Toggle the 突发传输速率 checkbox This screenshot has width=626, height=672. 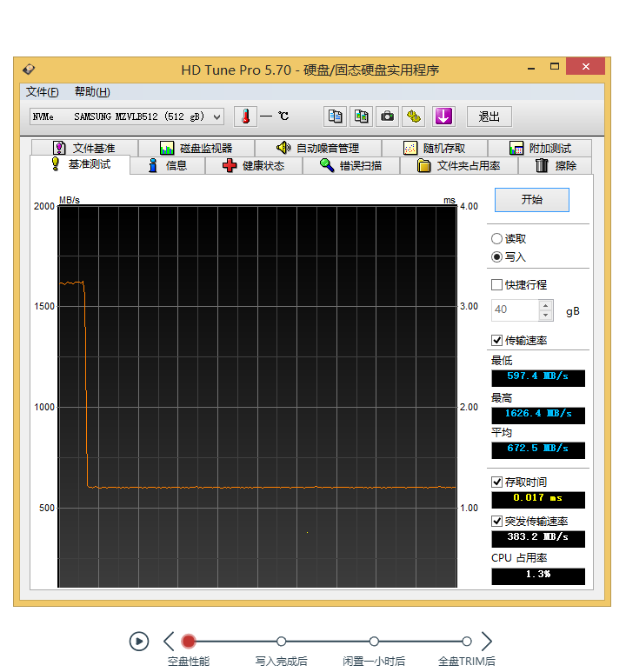pyautogui.click(x=496, y=521)
